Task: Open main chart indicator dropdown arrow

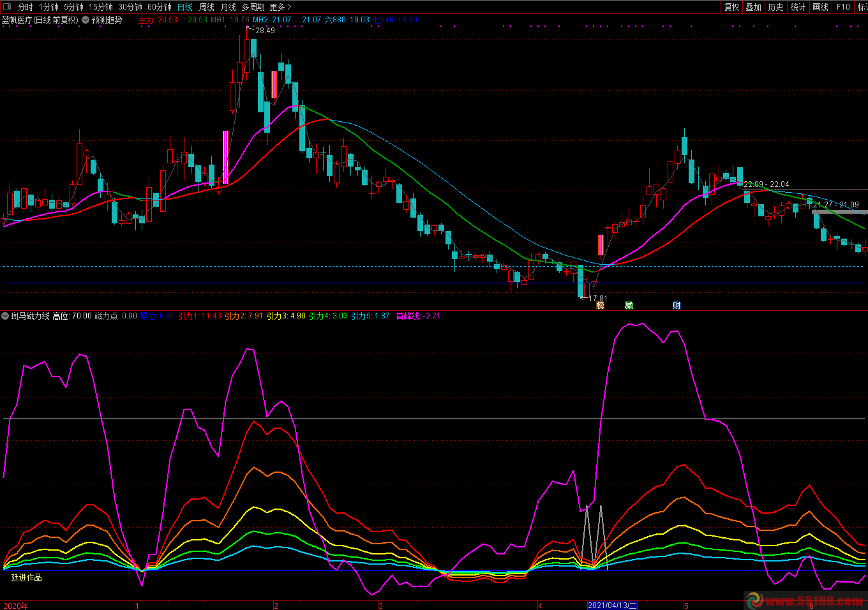Action: coord(86,20)
